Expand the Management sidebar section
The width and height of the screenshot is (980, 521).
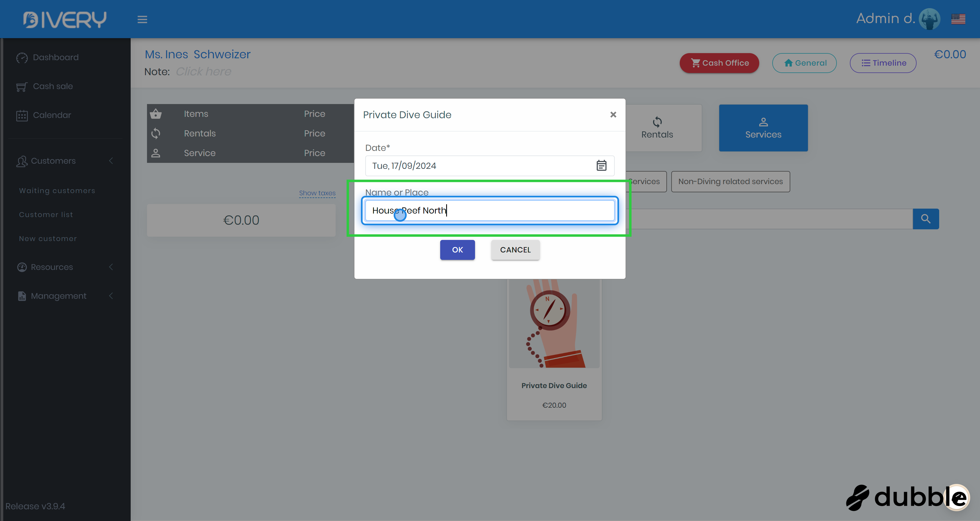point(59,296)
